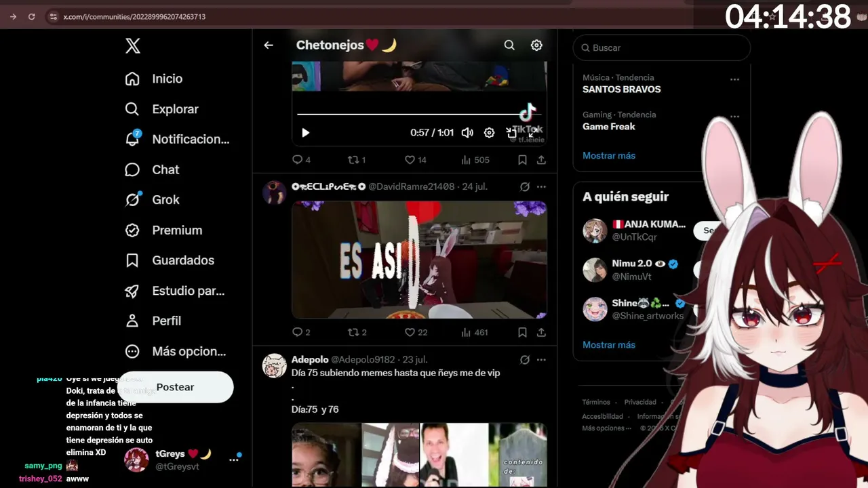868x488 pixels.
Task: Open Grok in the sidebar
Action: click(x=153, y=200)
